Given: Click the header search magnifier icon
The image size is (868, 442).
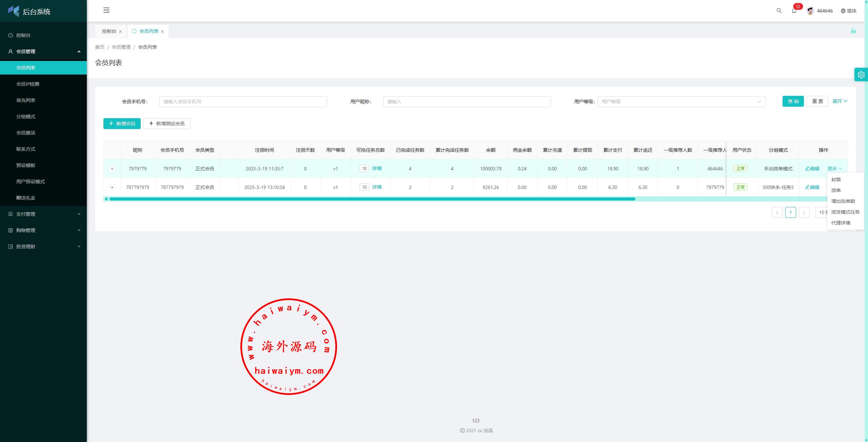Looking at the screenshot, I should pyautogui.click(x=779, y=10).
